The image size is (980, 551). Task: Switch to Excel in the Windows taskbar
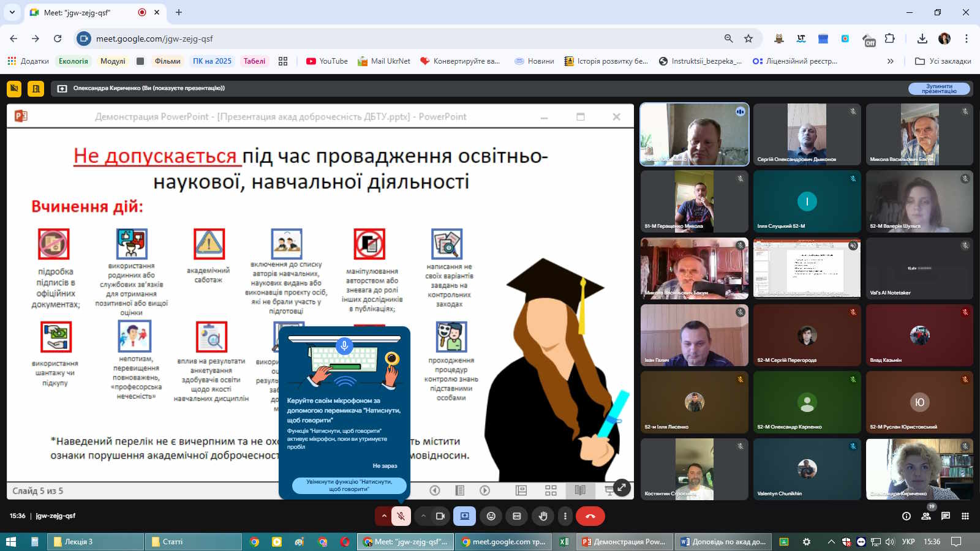coord(564,542)
